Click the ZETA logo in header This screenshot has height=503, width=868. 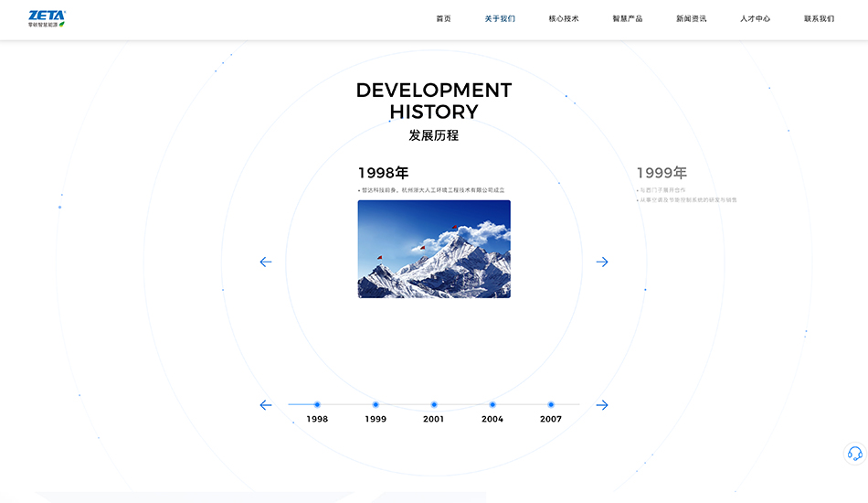pos(47,18)
